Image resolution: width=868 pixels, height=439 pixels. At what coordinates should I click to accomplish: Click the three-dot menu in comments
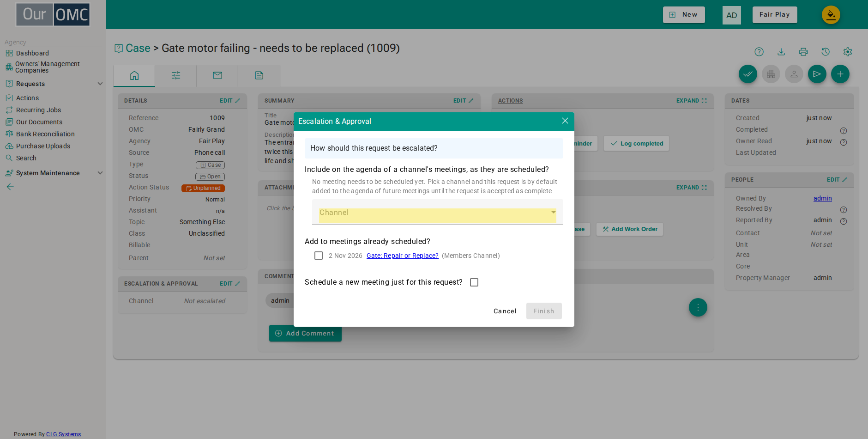coord(698,307)
